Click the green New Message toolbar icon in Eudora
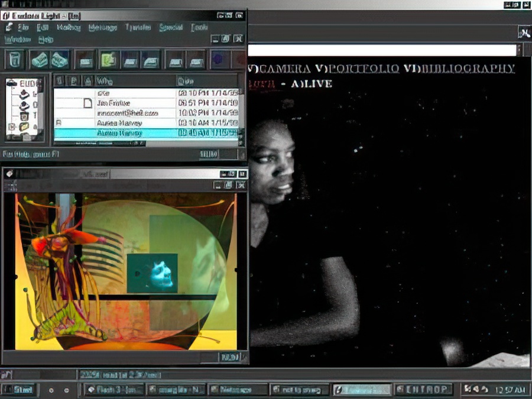Image resolution: width=532 pixels, height=399 pixels. pos(109,60)
